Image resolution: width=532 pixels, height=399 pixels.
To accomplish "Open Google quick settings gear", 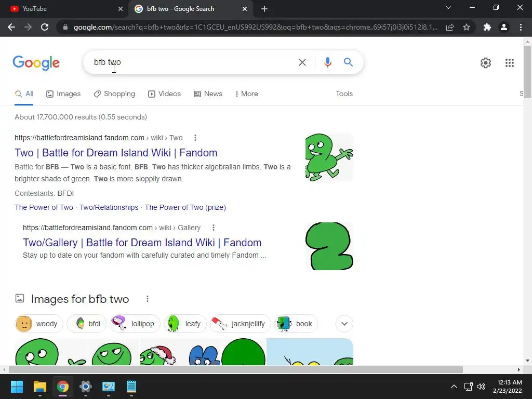I will click(x=486, y=63).
